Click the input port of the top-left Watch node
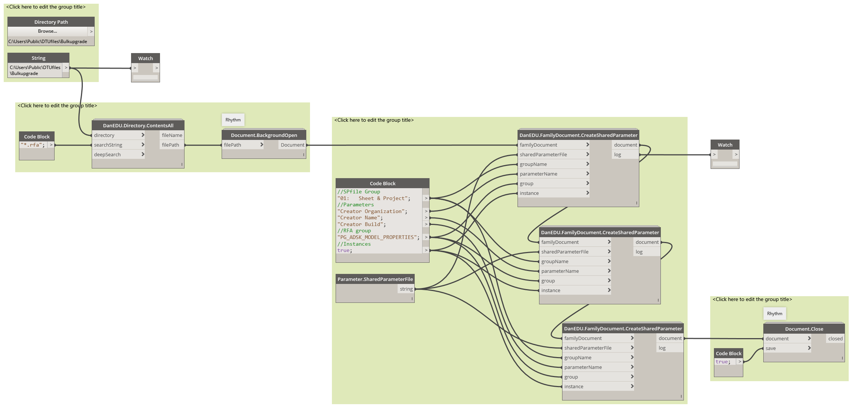Image resolution: width=868 pixels, height=409 pixels. pos(135,68)
